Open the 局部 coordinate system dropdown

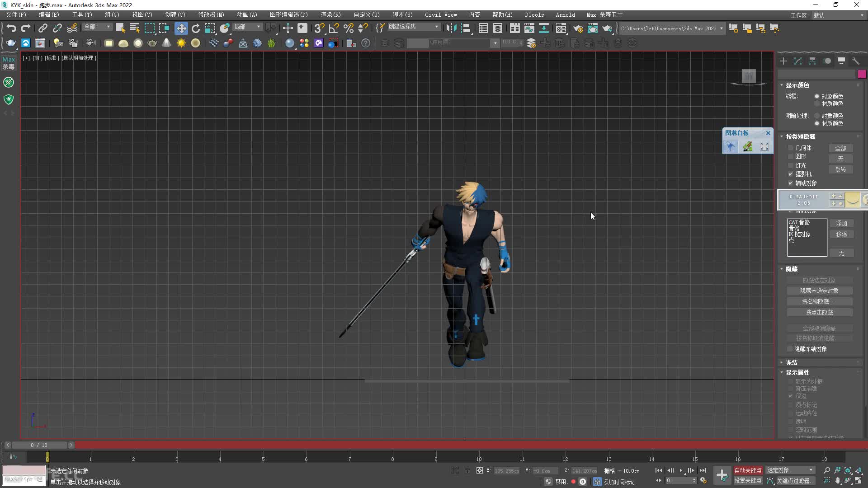[247, 27]
